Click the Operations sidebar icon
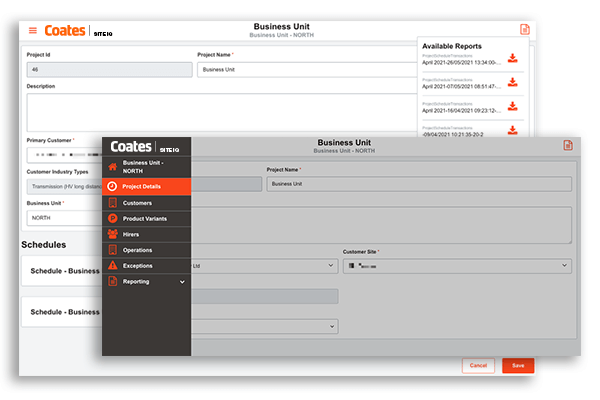The height and width of the screenshot is (400, 600). tap(112, 250)
